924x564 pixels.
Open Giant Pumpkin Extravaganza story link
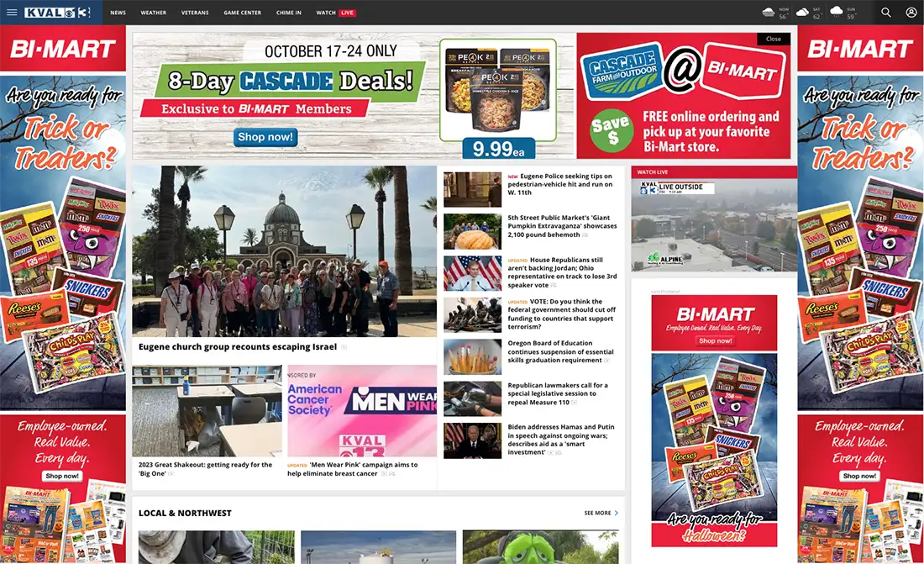click(562, 226)
